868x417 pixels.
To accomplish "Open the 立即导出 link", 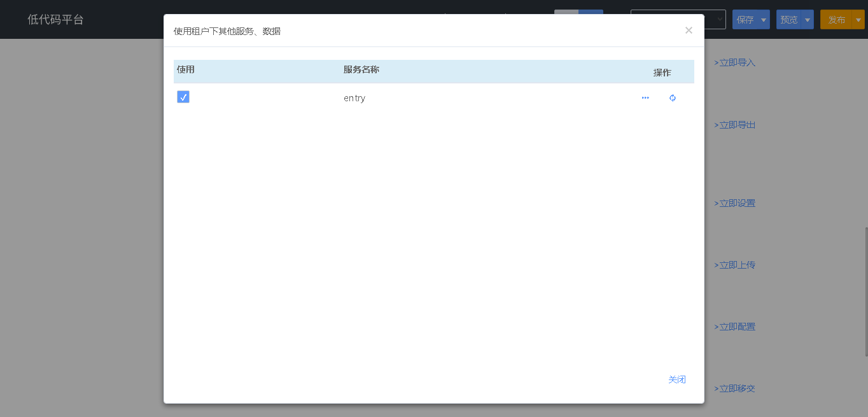I will (x=735, y=125).
